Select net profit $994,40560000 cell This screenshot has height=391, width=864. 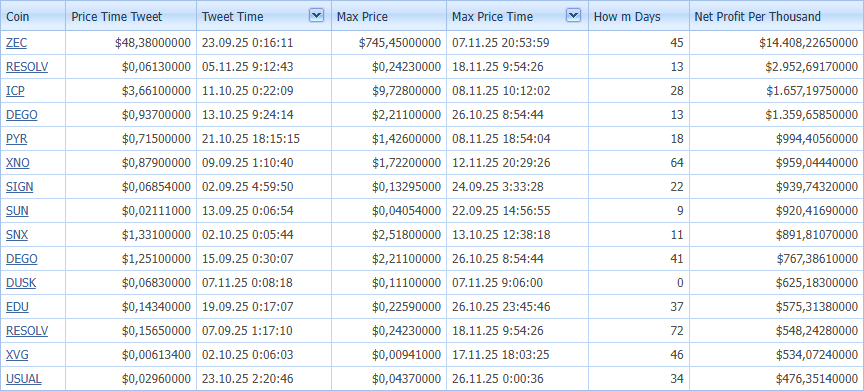point(776,139)
